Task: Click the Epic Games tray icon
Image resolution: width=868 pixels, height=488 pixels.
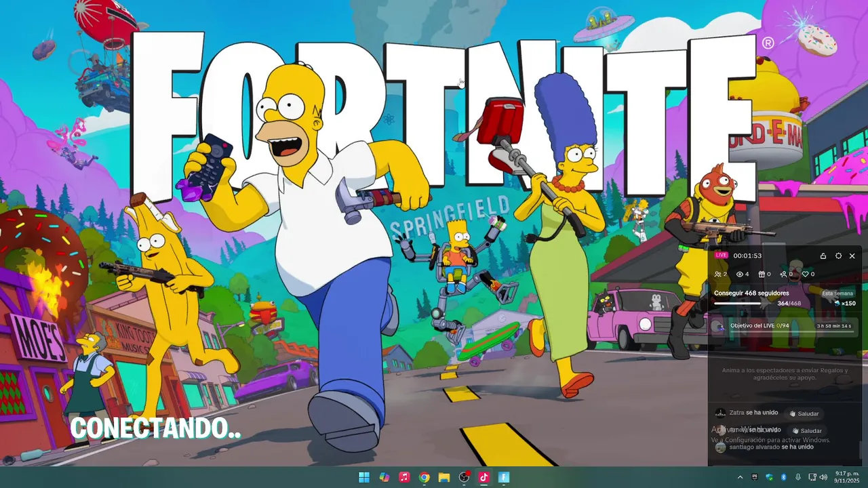Action: [755, 477]
